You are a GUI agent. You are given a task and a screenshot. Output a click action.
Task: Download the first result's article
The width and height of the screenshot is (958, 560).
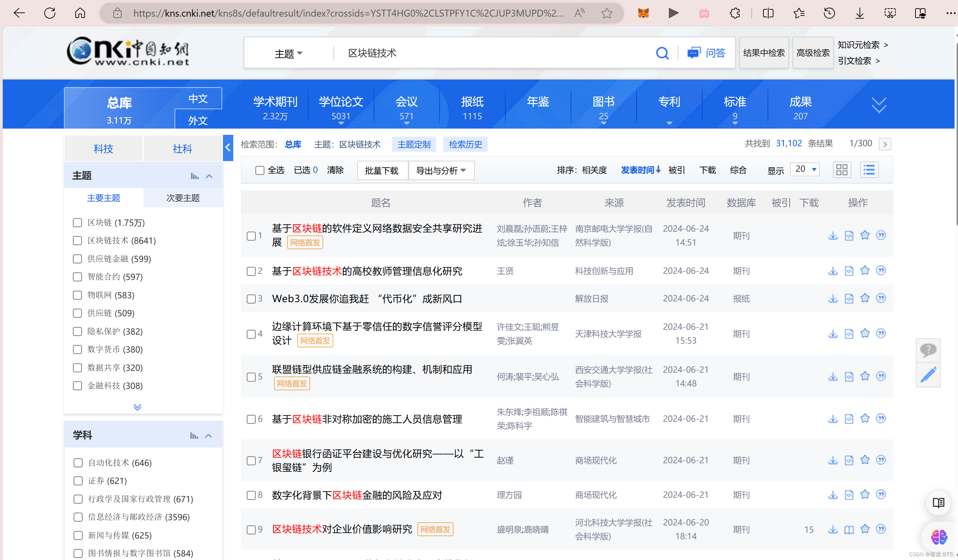click(x=833, y=235)
